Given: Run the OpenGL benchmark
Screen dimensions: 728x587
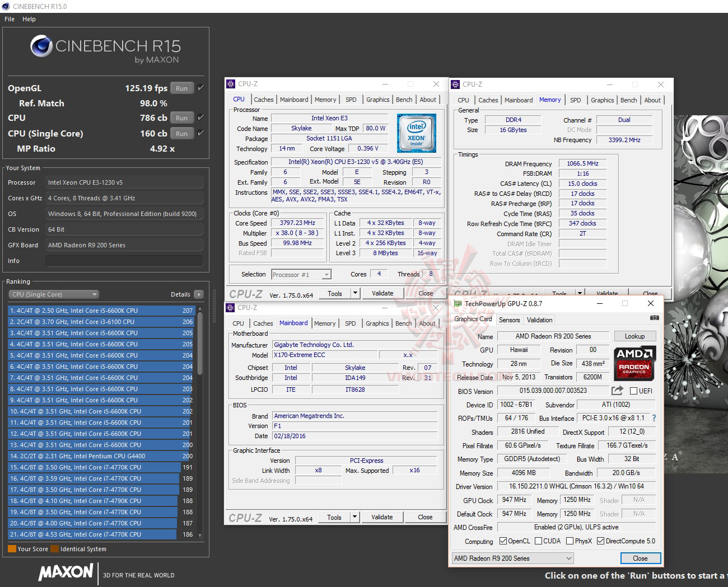Looking at the screenshot, I should (x=182, y=88).
